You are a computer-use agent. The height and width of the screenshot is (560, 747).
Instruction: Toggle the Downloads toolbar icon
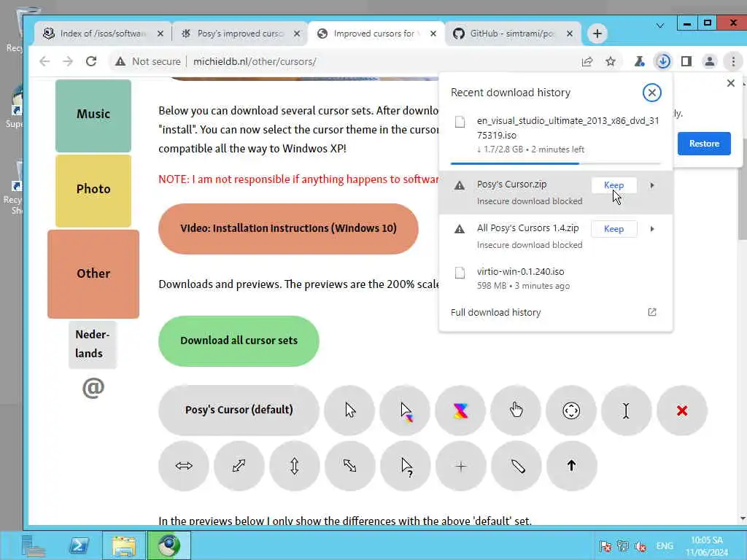pos(663,61)
